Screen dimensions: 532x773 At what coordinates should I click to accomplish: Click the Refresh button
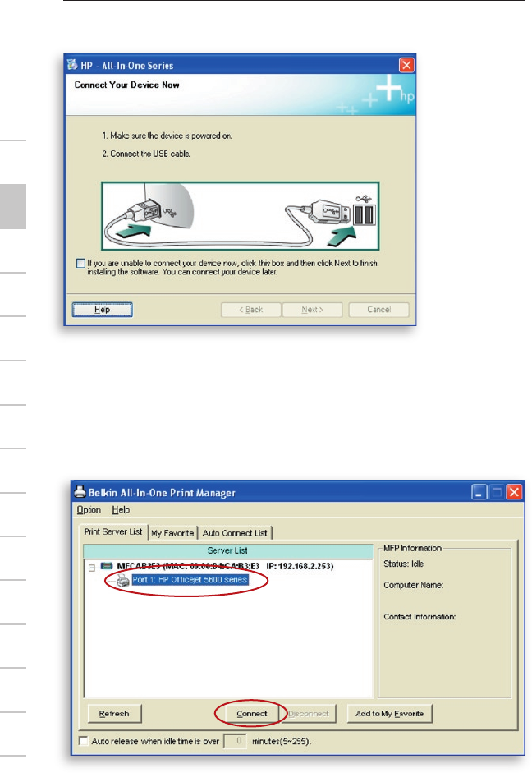[114, 713]
